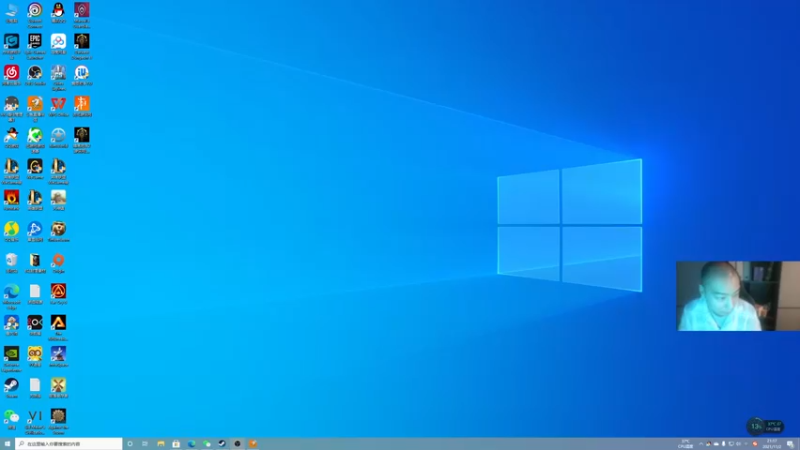Open Cortana from the taskbar
Viewport: 800px width, 450px height.
(130, 444)
